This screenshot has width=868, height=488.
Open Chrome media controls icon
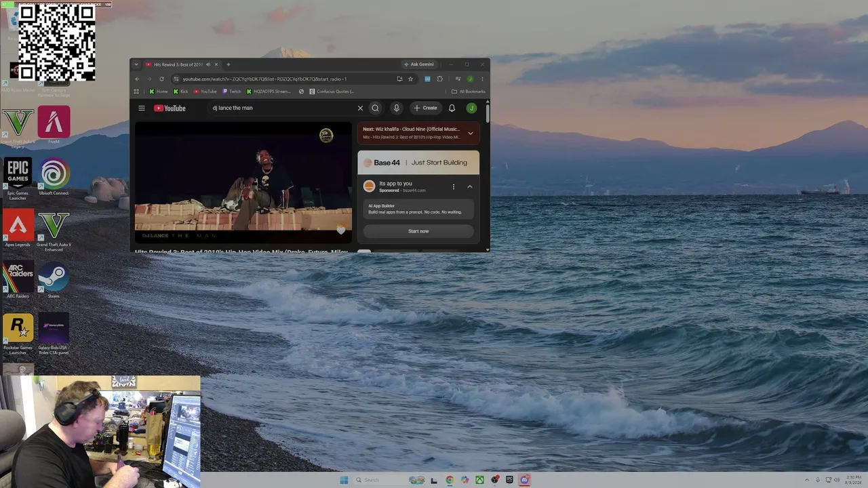pyautogui.click(x=458, y=79)
